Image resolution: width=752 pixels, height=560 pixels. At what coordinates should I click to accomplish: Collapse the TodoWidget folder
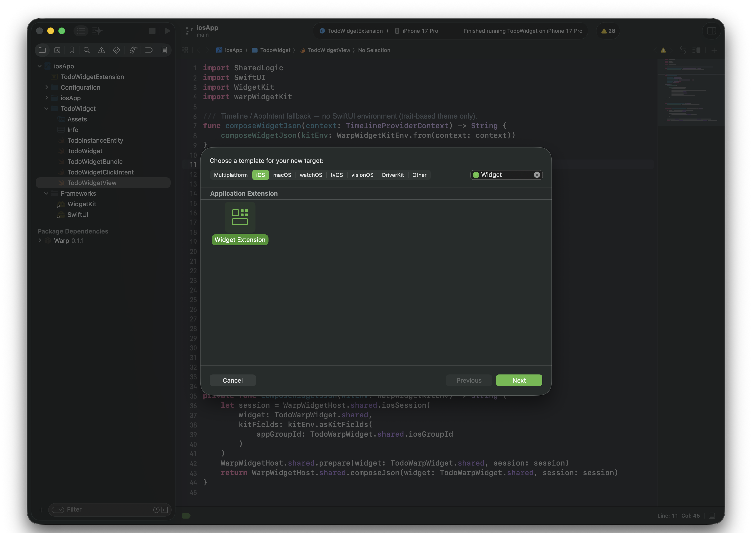(x=47, y=108)
